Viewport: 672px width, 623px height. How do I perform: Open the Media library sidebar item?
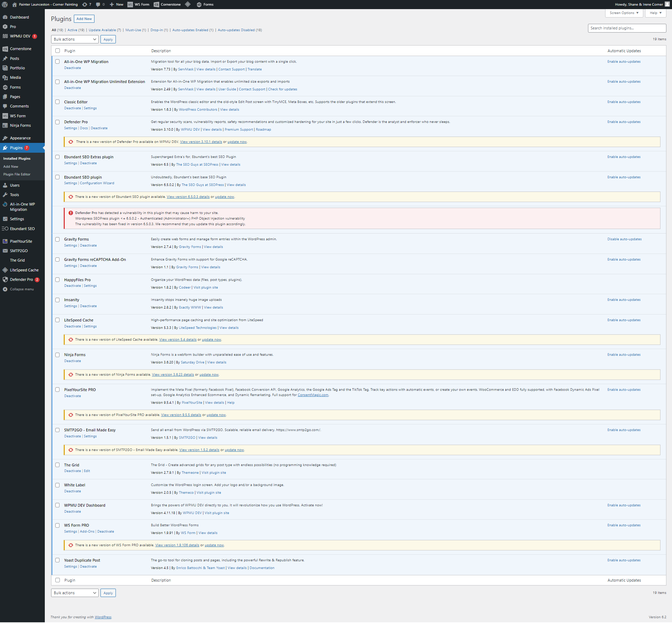click(15, 77)
